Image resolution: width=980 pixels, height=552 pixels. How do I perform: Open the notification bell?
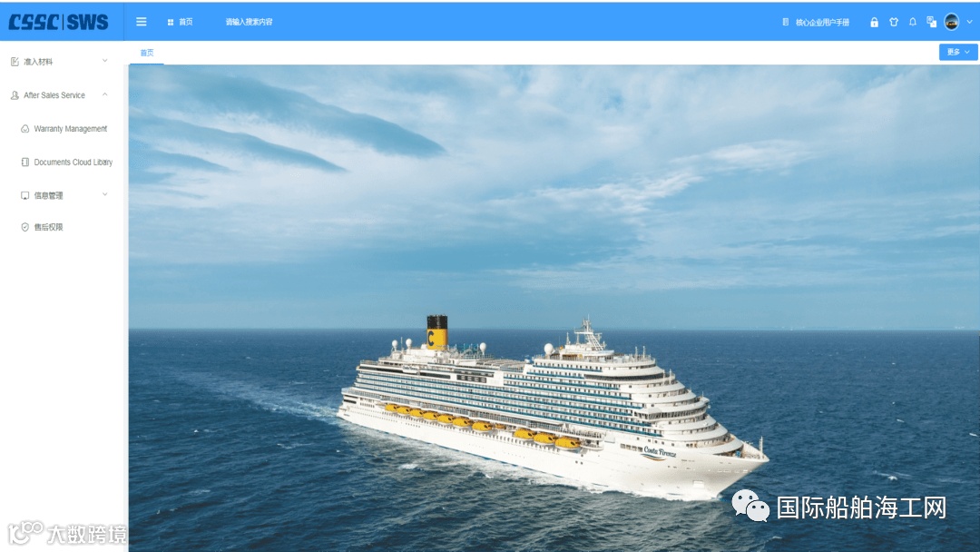coord(913,22)
